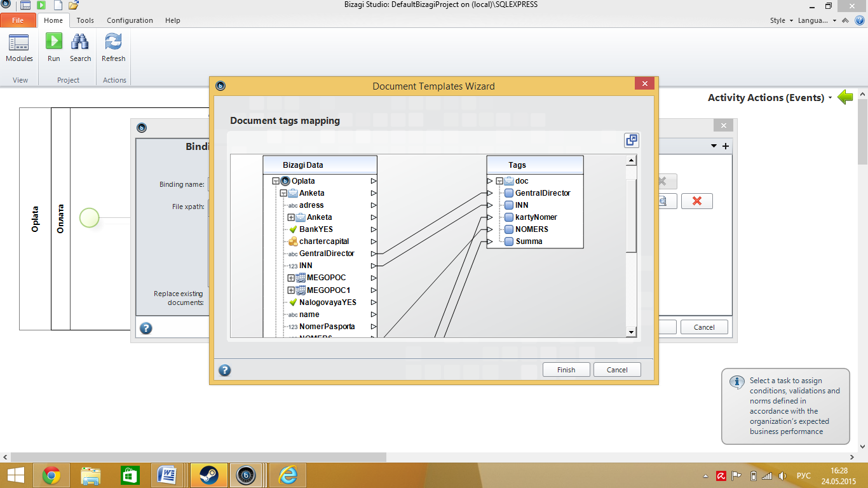The image size is (868, 488).
Task: Click the connector arrow next to GentralDirector in Bizagi Data
Action: point(374,254)
